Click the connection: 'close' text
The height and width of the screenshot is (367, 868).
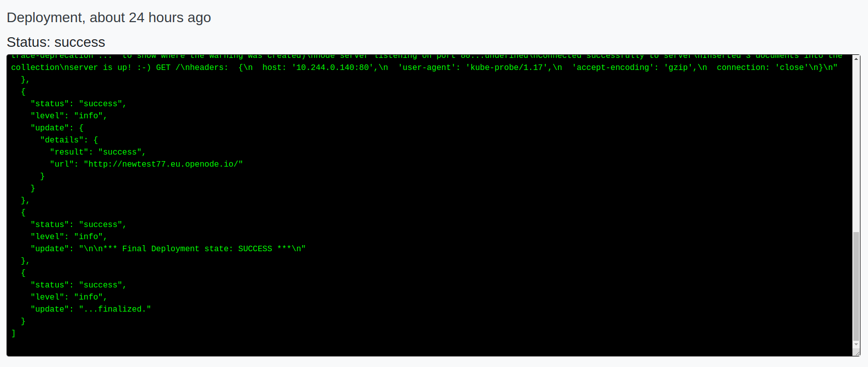[x=763, y=67]
